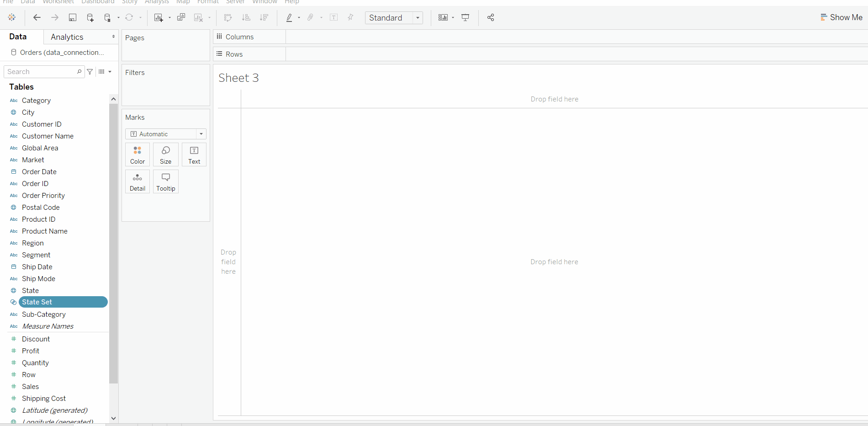Open the Analytics pane options arrows
Viewport: 868px width, 426px height.
click(113, 37)
